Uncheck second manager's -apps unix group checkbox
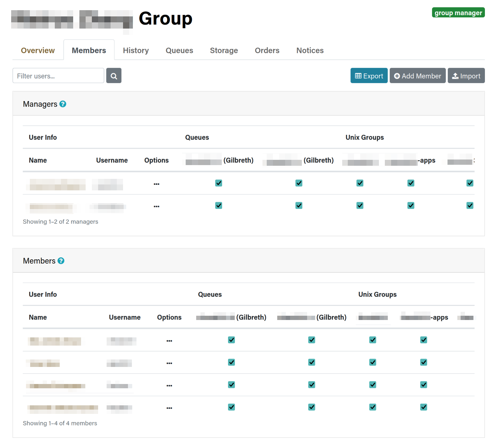The width and height of the screenshot is (500, 448). (411, 205)
